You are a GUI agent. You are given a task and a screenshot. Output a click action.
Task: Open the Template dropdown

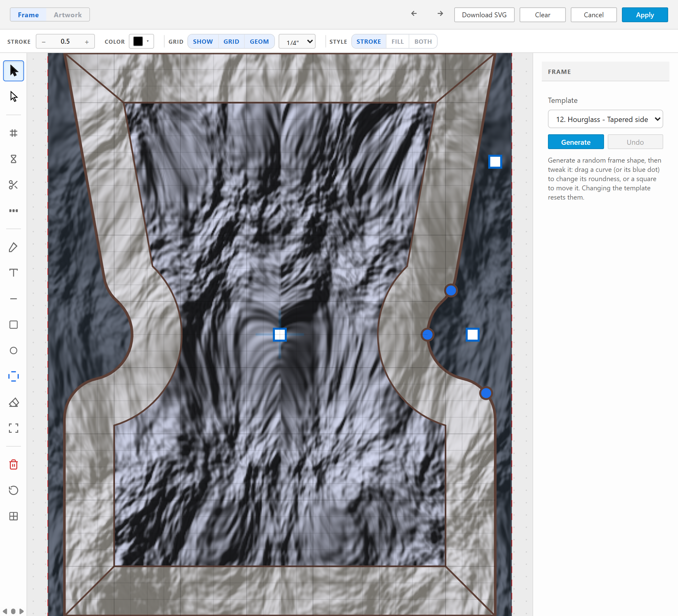605,119
